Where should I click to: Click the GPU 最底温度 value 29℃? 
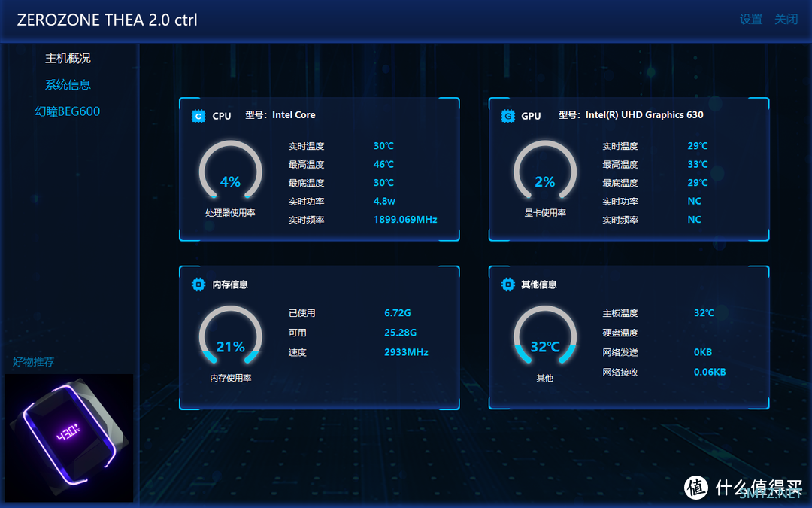[x=698, y=183]
